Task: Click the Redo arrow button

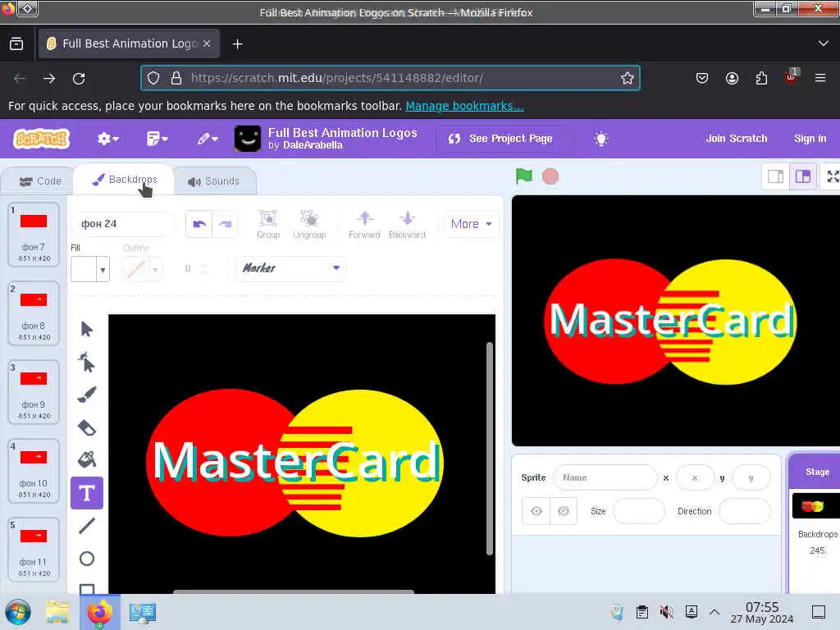Action: click(x=226, y=224)
